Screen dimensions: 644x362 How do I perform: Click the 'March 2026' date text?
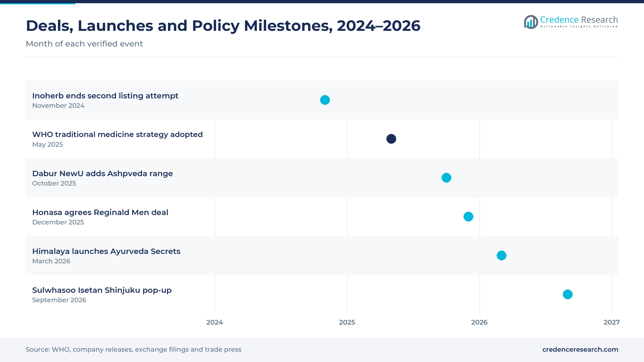[x=51, y=261]
